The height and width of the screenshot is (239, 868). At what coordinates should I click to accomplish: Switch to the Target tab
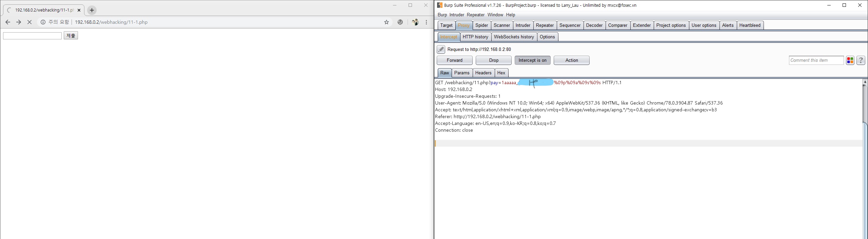coord(446,25)
